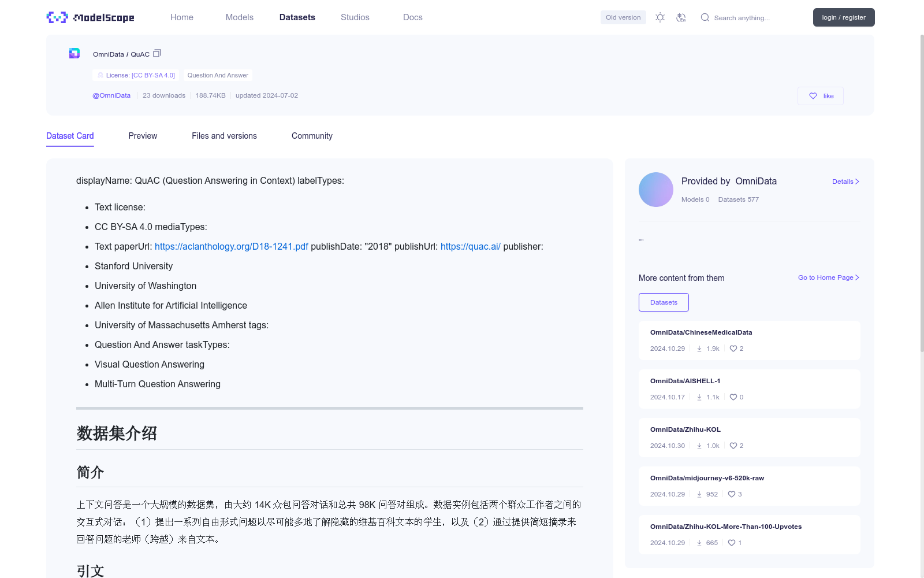Image resolution: width=924 pixels, height=578 pixels.
Task: Switch to Files and versions tab
Action: (225, 136)
